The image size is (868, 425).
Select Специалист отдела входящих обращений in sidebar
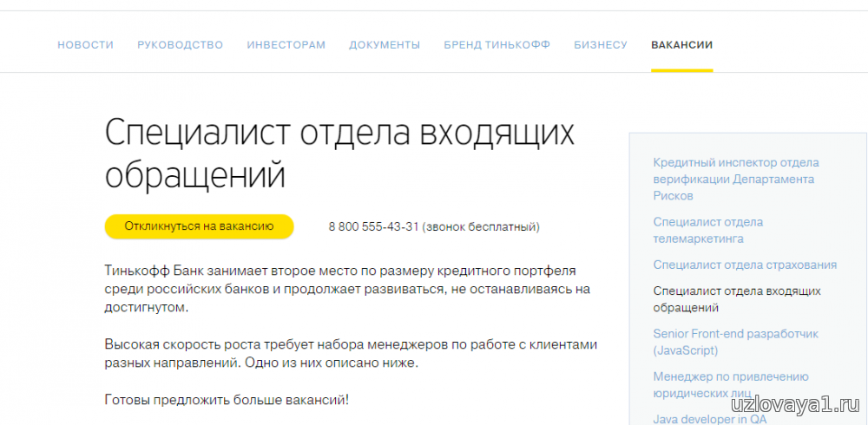(x=737, y=299)
